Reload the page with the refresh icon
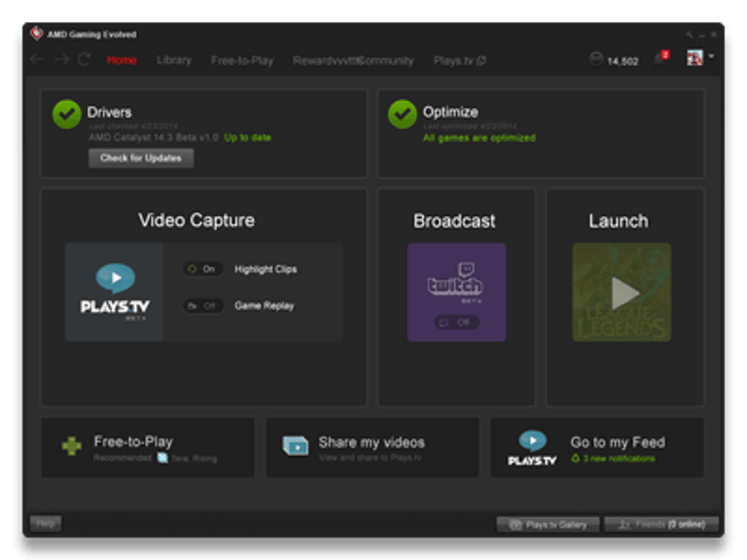 [x=84, y=59]
